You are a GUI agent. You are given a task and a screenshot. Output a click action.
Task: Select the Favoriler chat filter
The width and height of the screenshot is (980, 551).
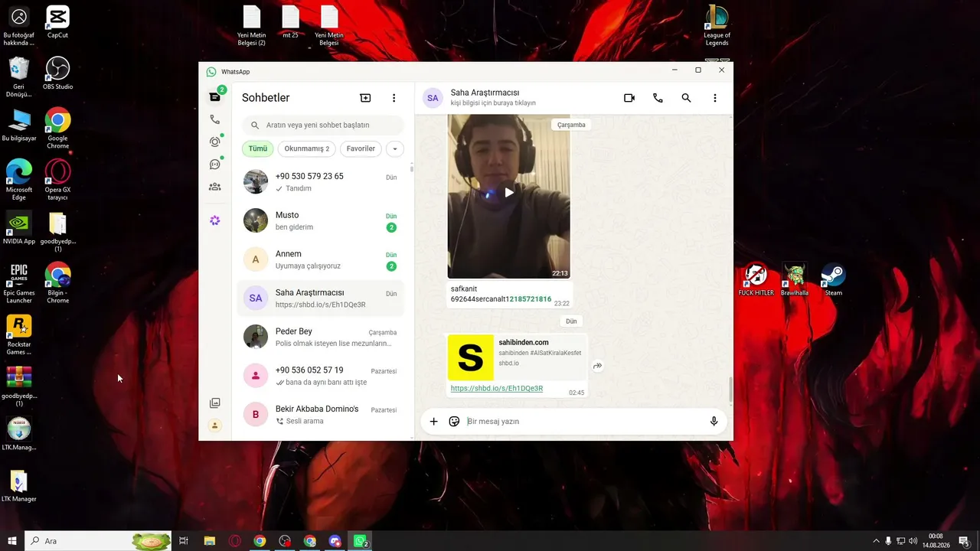[x=361, y=148]
